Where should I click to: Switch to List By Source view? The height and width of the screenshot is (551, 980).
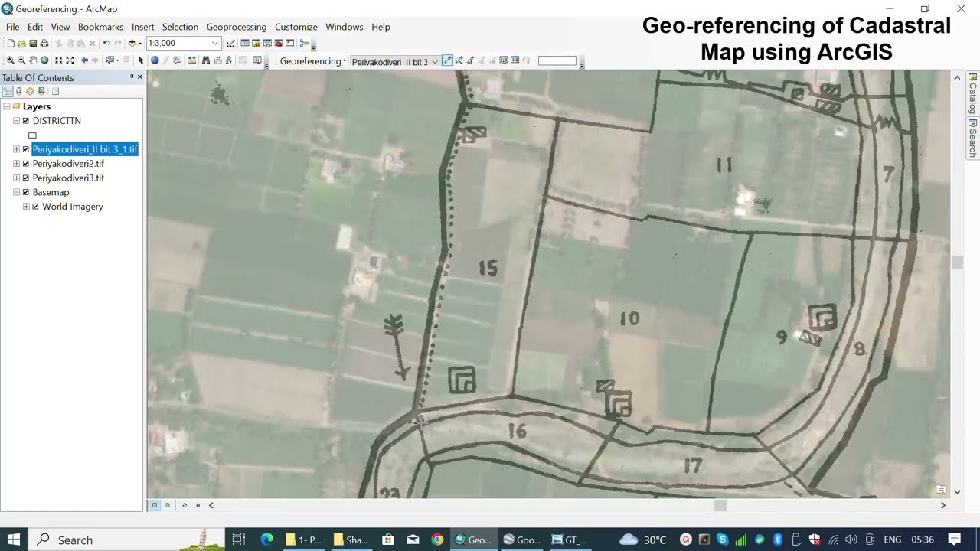click(x=19, y=91)
